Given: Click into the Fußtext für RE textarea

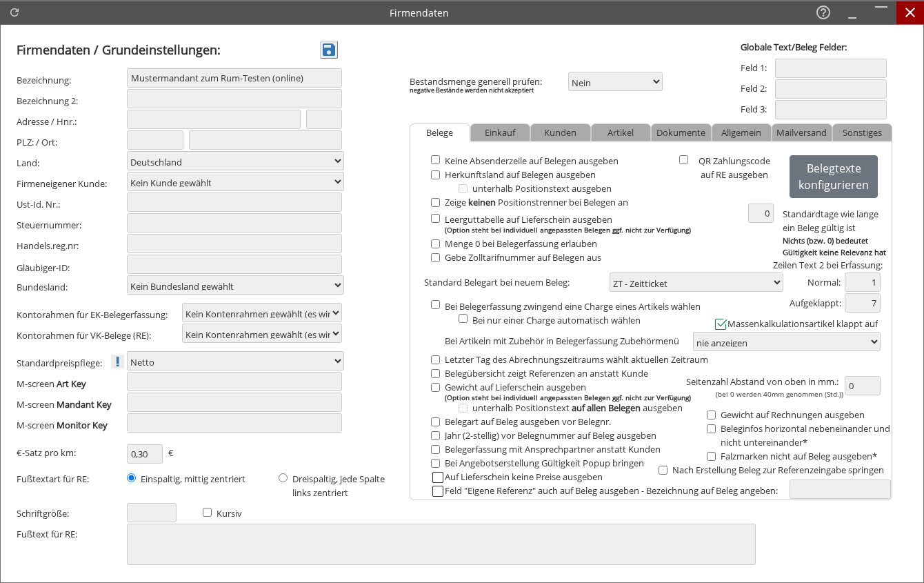Looking at the screenshot, I should (x=441, y=544).
